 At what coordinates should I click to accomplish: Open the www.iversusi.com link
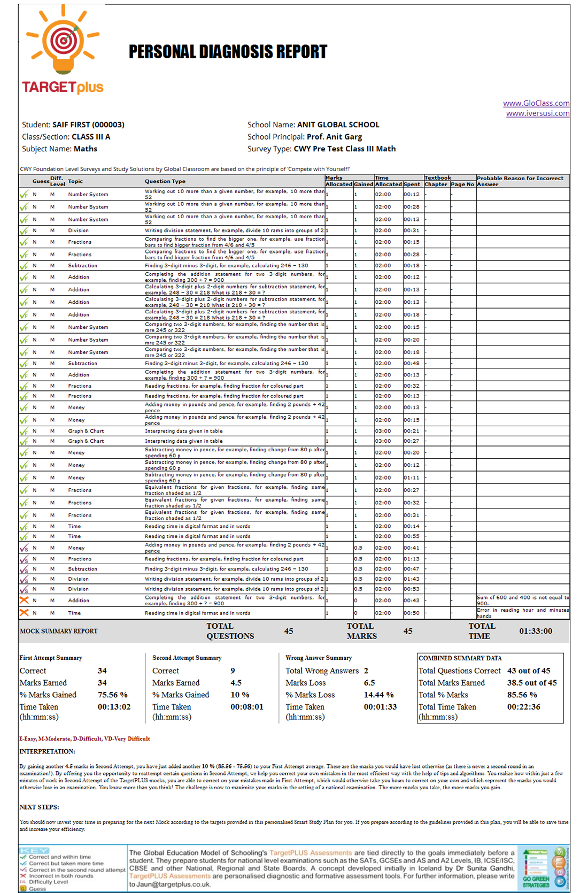point(538,113)
